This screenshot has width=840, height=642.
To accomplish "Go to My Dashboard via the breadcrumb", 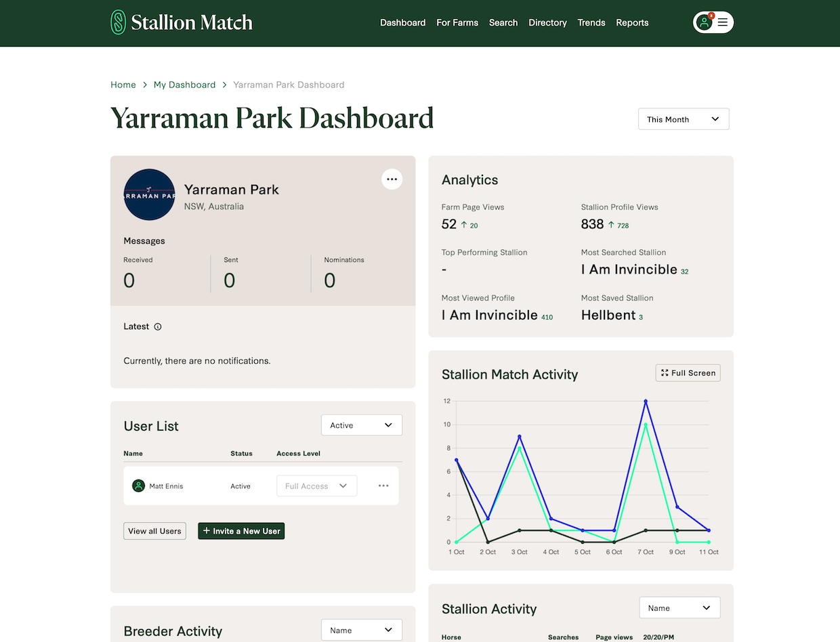I will click(184, 85).
